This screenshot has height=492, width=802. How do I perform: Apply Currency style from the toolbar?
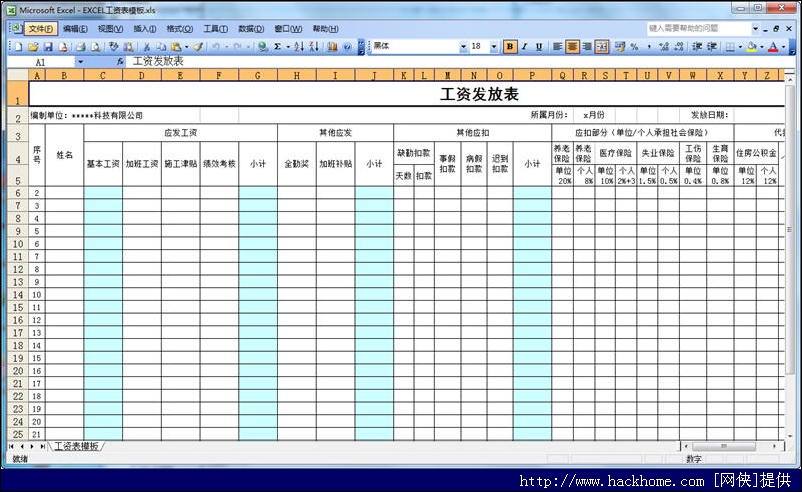pos(620,47)
